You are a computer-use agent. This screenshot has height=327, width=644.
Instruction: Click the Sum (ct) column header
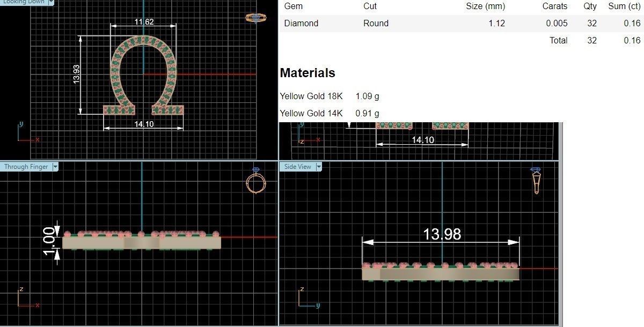point(624,6)
